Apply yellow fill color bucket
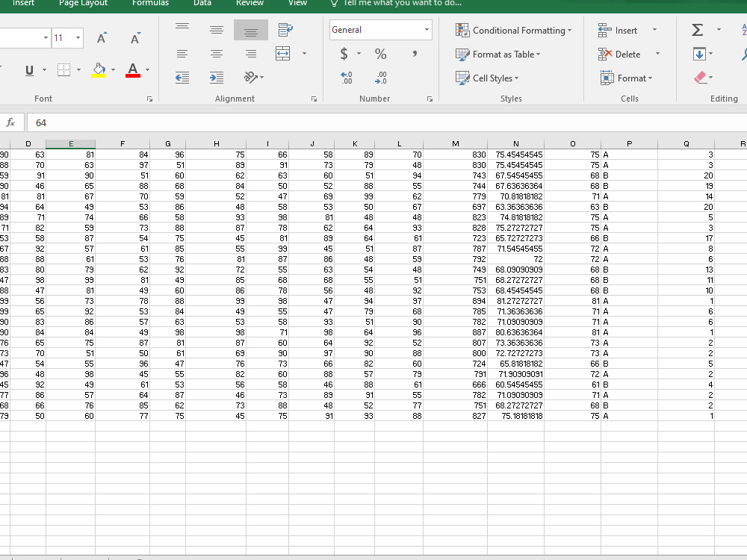This screenshot has height=560, width=747. (x=99, y=70)
